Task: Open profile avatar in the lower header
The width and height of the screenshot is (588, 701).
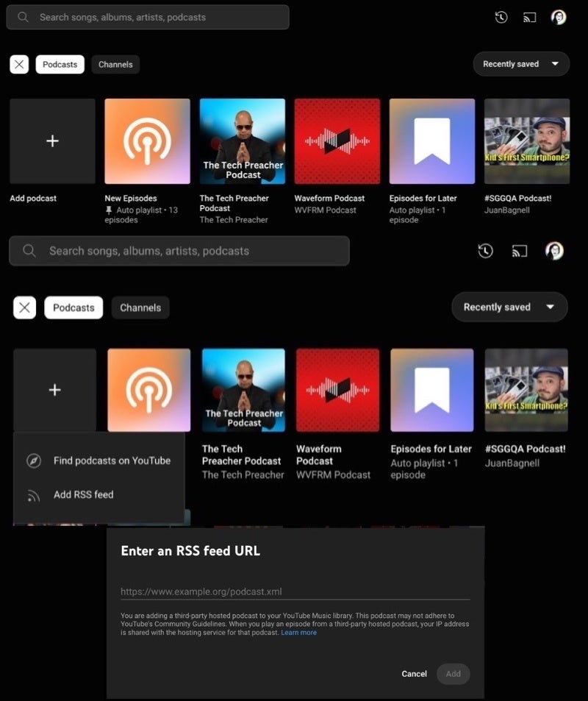Action: (x=554, y=251)
